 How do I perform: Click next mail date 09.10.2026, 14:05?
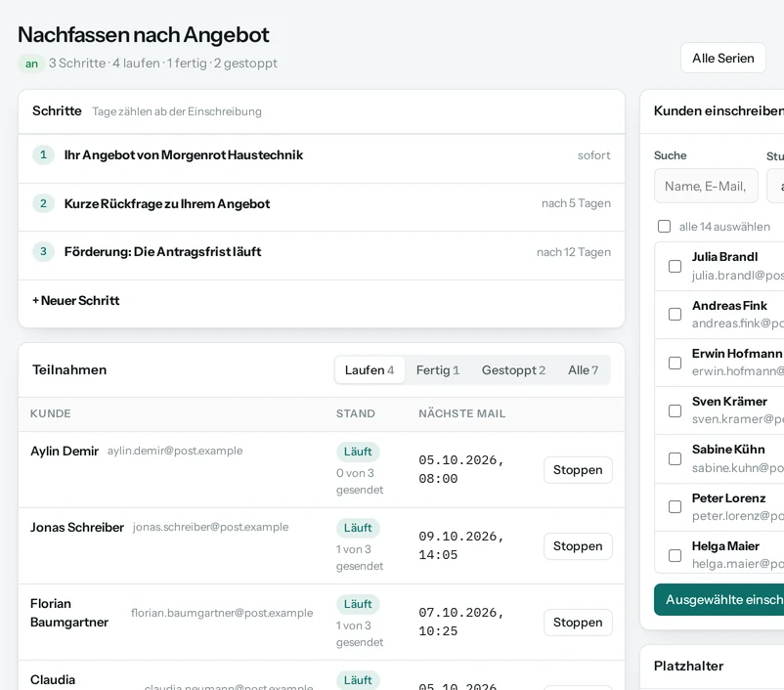[461, 545]
